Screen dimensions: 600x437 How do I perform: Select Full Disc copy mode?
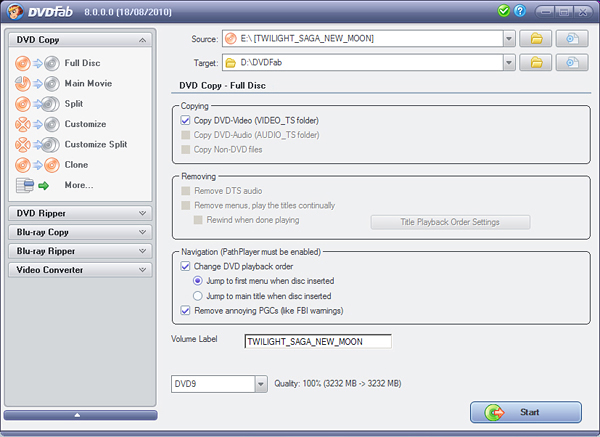pyautogui.click(x=82, y=63)
